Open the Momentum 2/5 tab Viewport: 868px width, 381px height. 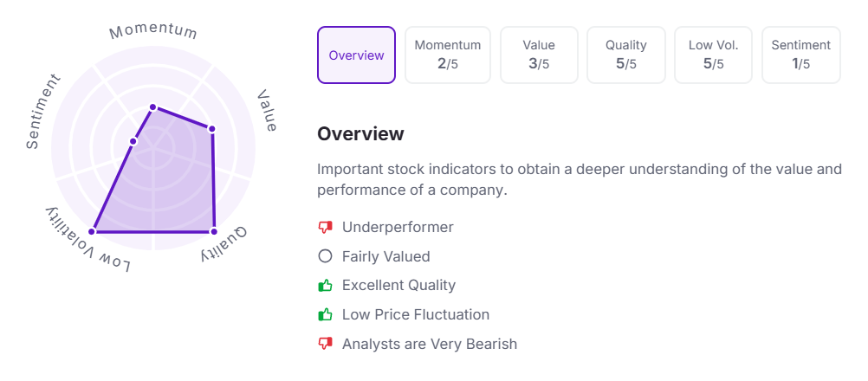448,55
